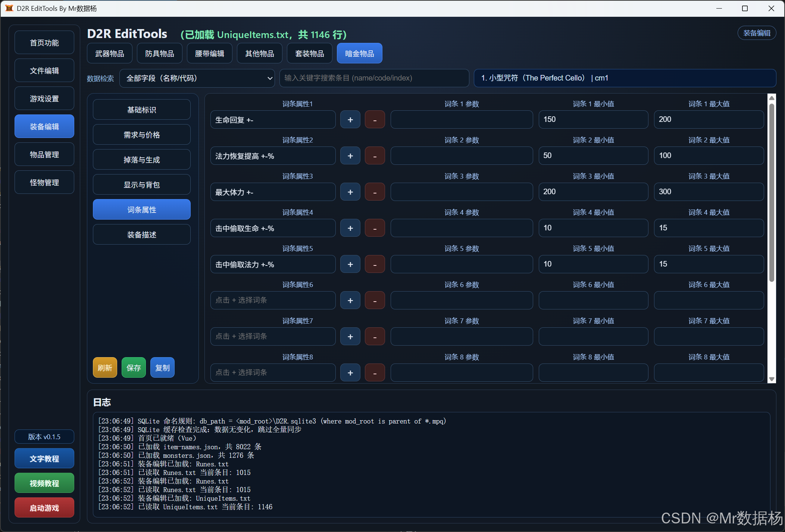Viewport: 785px width, 532px height.
Task: Click keyword search input field
Action: (374, 78)
